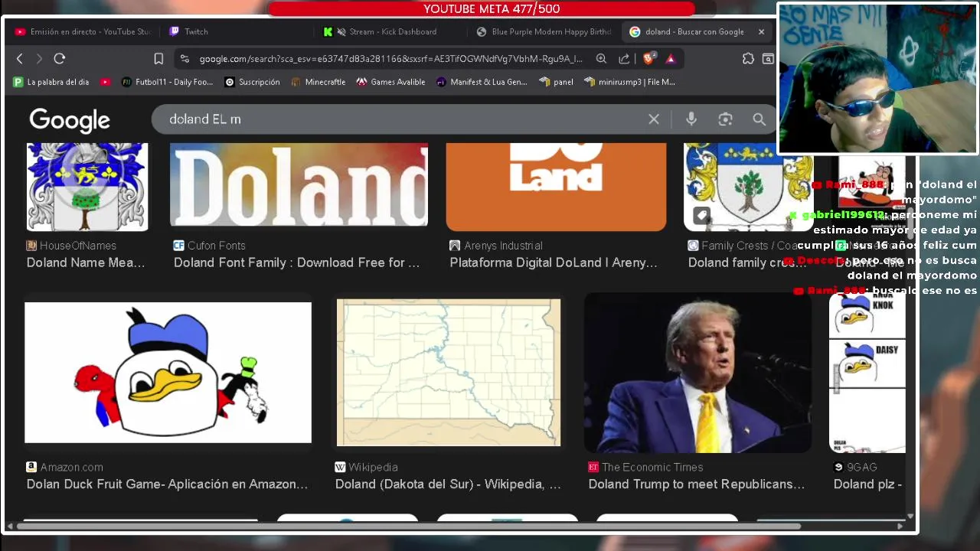Go back with the browser back arrow

pos(20,58)
